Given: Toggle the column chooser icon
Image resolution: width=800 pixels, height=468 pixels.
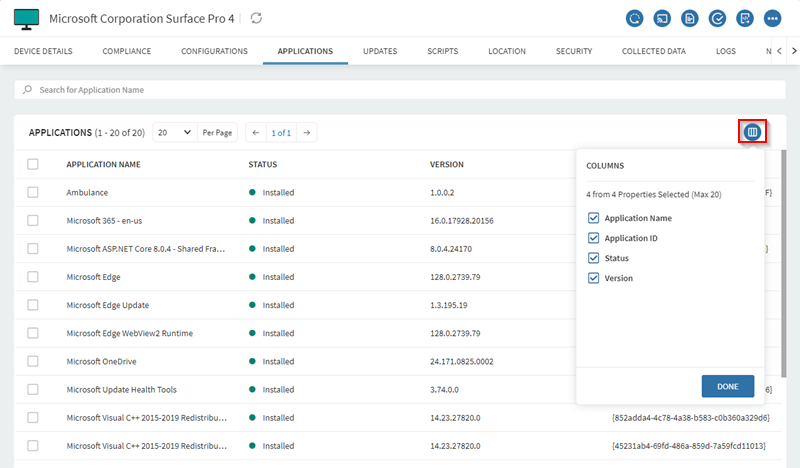Looking at the screenshot, I should click(753, 131).
